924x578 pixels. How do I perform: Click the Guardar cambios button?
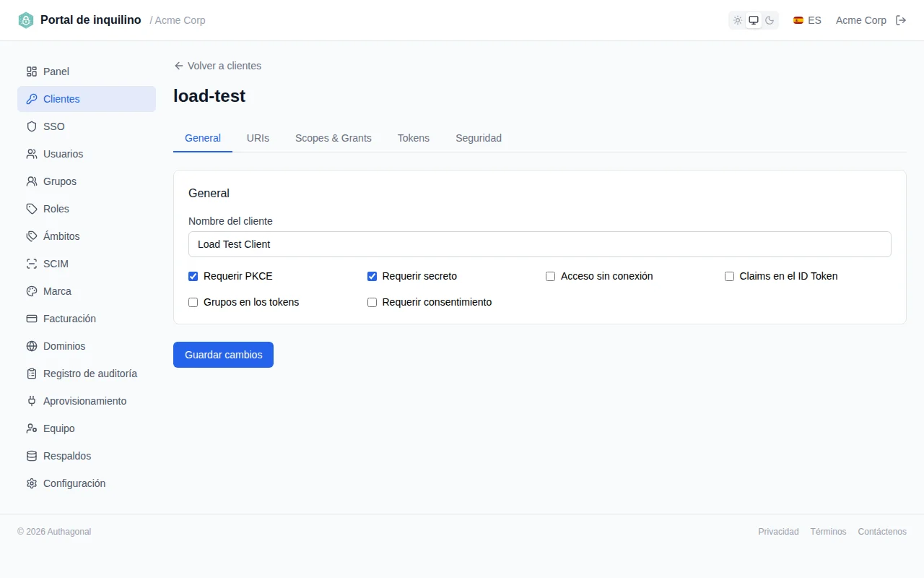(x=223, y=355)
